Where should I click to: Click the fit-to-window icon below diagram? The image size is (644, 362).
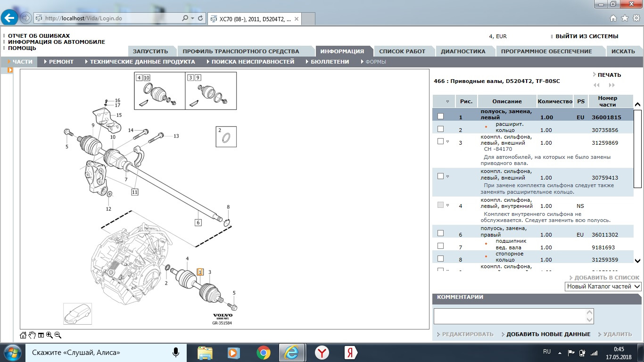point(41,335)
